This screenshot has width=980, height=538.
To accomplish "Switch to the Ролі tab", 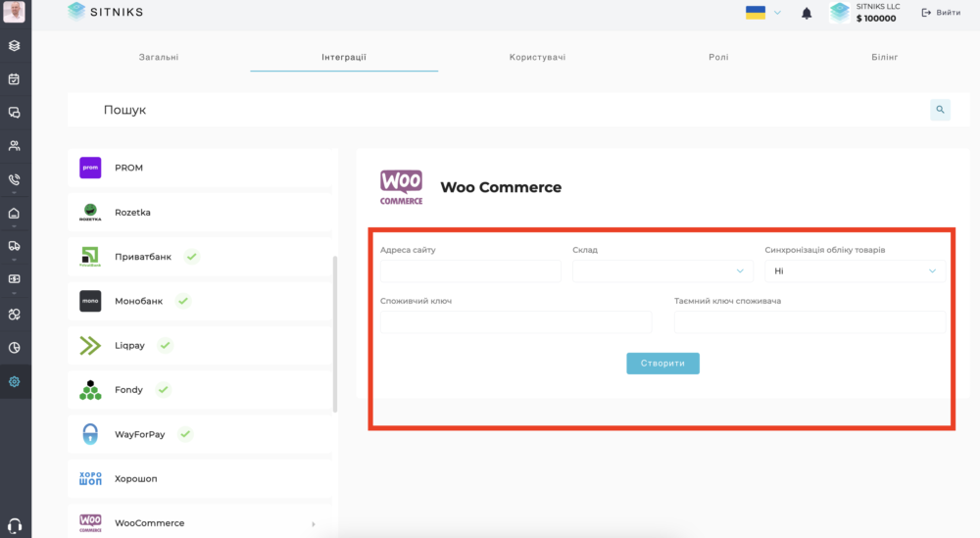I will click(718, 57).
